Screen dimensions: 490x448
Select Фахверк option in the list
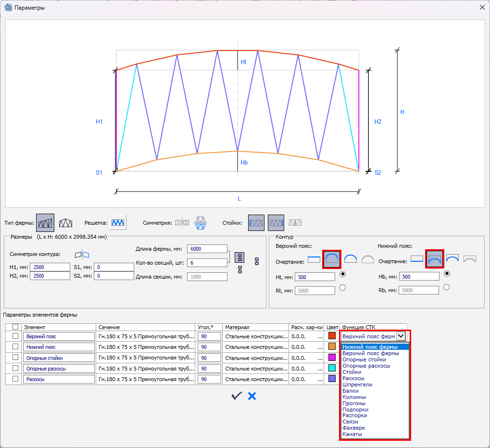[354, 428]
